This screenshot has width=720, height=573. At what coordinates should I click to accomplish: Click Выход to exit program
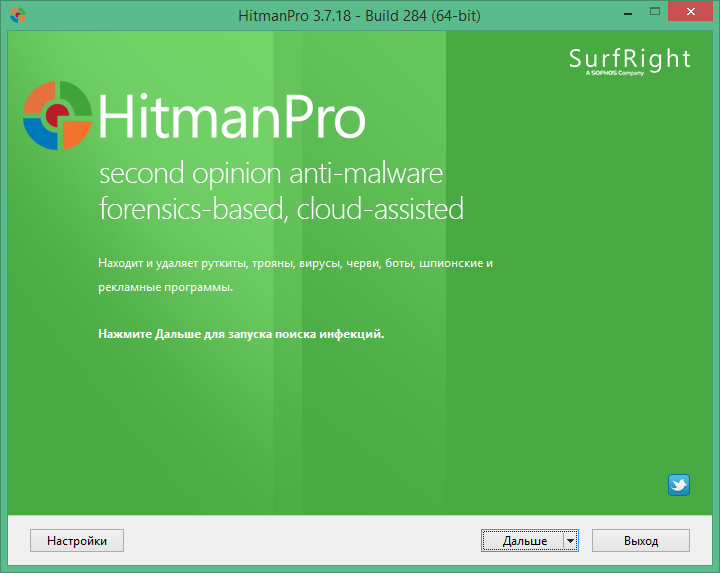click(x=641, y=540)
